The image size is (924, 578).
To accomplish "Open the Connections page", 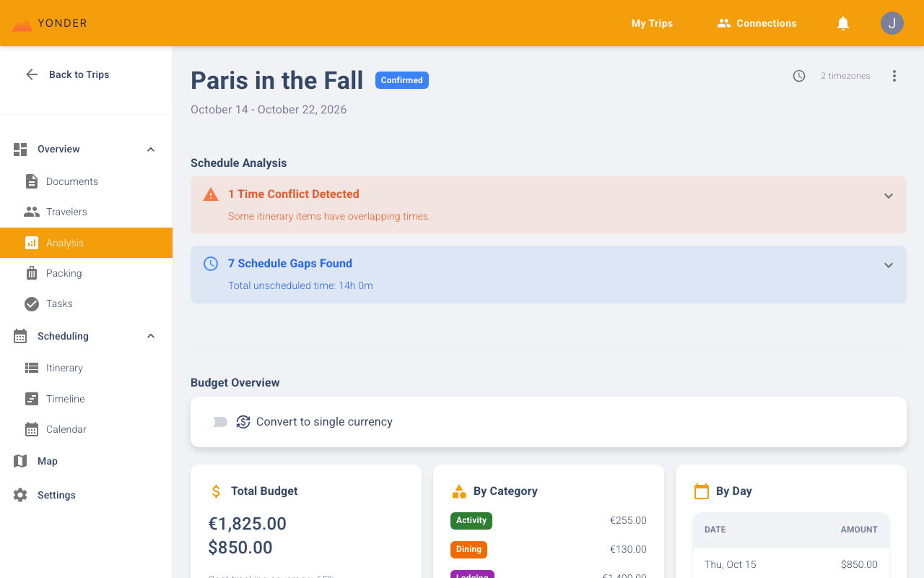I will 757,23.
